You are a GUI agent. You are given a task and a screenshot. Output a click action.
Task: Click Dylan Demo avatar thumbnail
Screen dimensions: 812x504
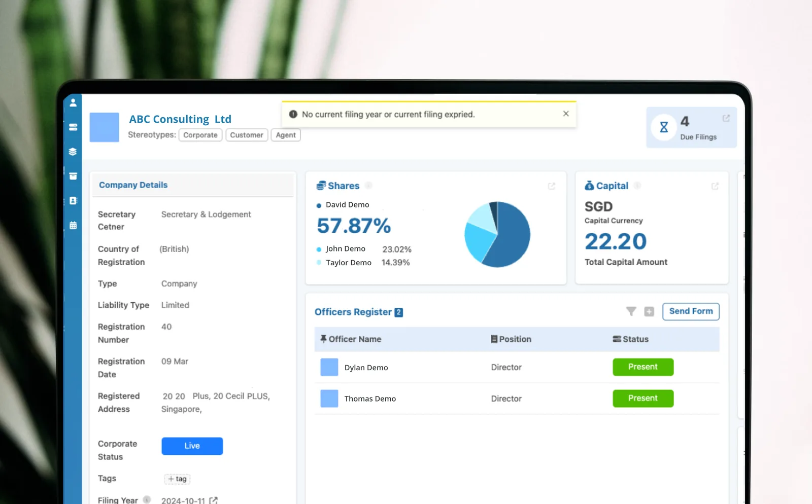[x=329, y=367]
